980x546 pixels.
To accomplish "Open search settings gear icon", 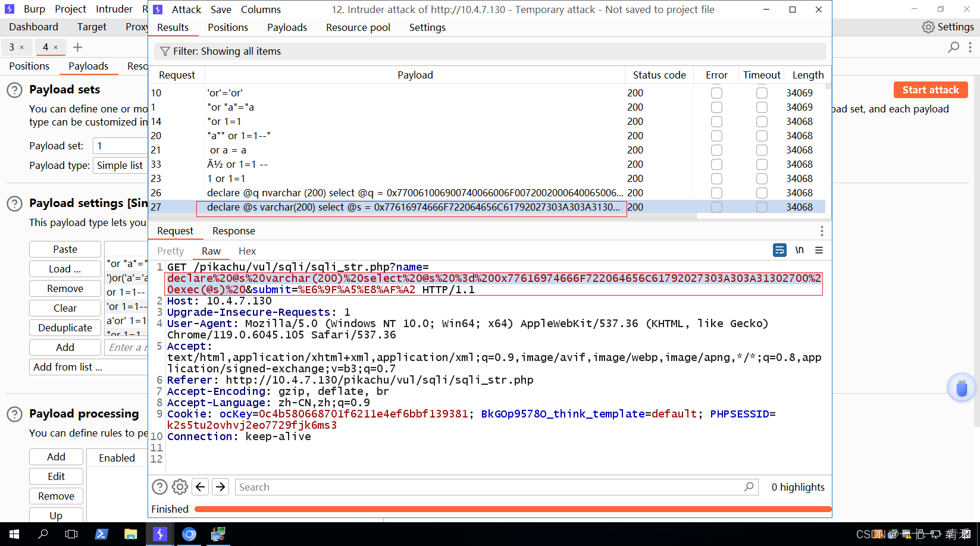I will (180, 487).
